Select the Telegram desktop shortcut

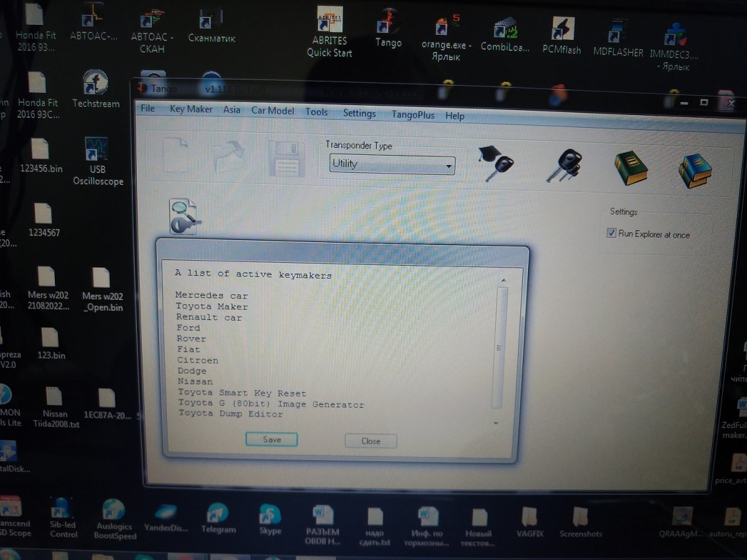(218, 518)
